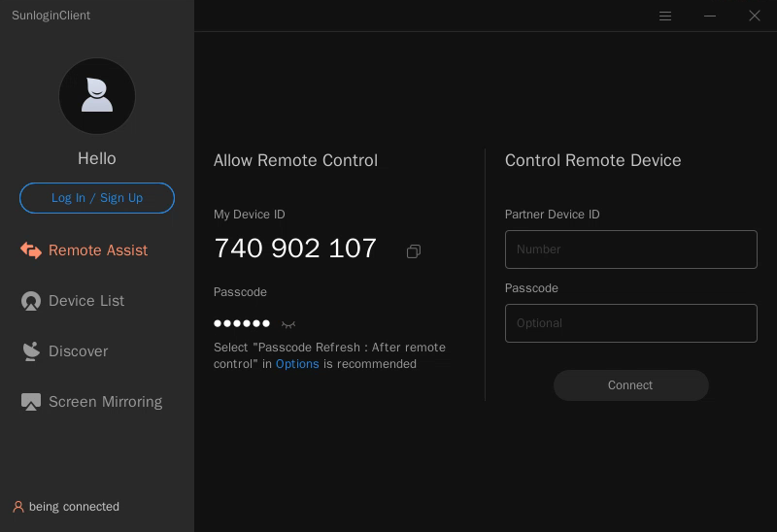Click the SunloginClient title text
The image size is (777, 532).
(x=51, y=16)
